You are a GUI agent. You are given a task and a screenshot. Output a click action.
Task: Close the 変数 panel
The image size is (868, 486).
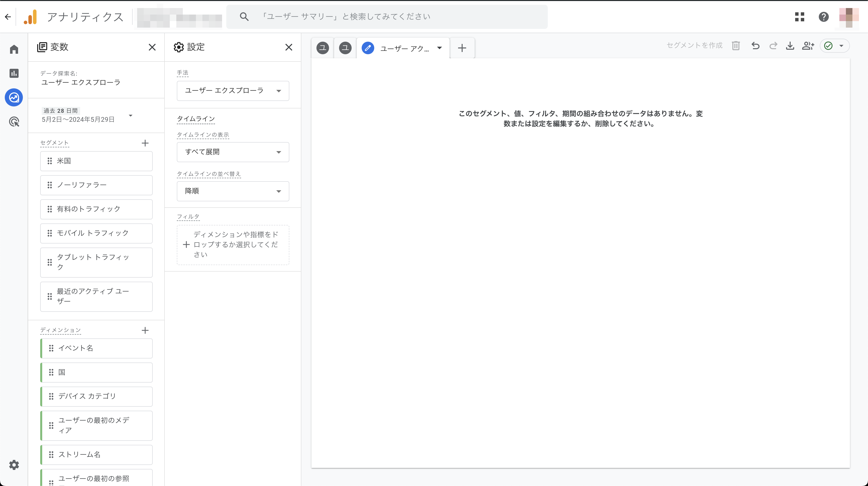coord(152,47)
